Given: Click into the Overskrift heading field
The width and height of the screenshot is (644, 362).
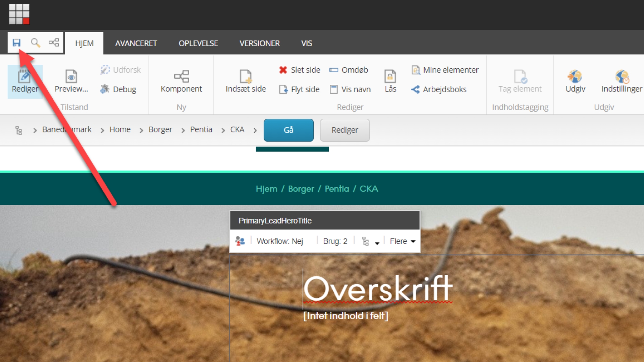Looking at the screenshot, I should pos(378,289).
